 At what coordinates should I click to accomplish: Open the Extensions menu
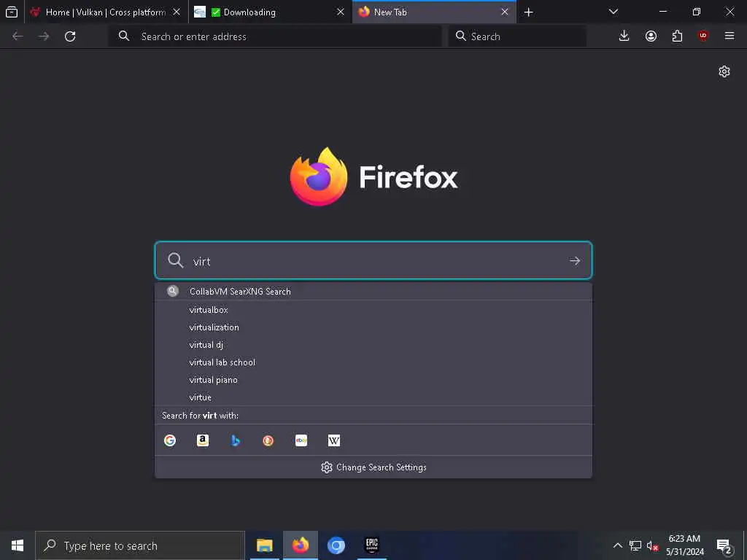[677, 36]
